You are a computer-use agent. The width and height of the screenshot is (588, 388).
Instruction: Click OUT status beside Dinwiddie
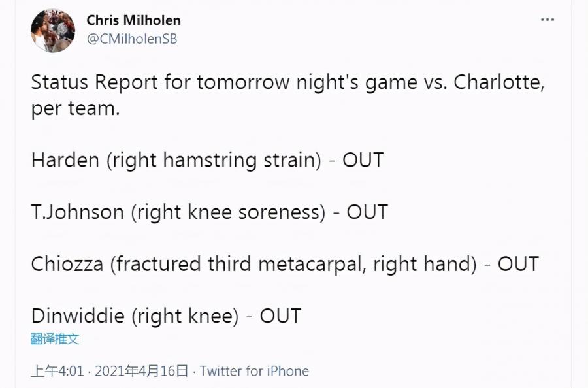pyautogui.click(x=280, y=316)
